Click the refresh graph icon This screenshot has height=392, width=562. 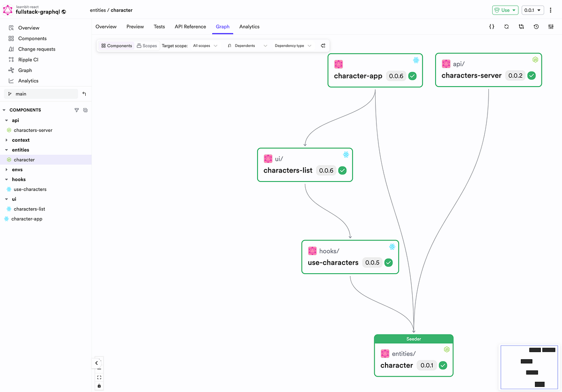[506, 27]
